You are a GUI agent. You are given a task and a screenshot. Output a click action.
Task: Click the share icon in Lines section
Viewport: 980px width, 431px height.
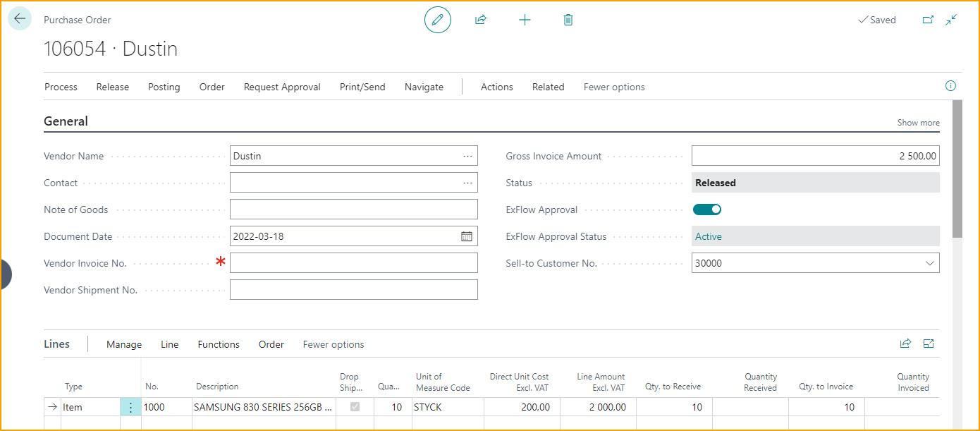(905, 344)
